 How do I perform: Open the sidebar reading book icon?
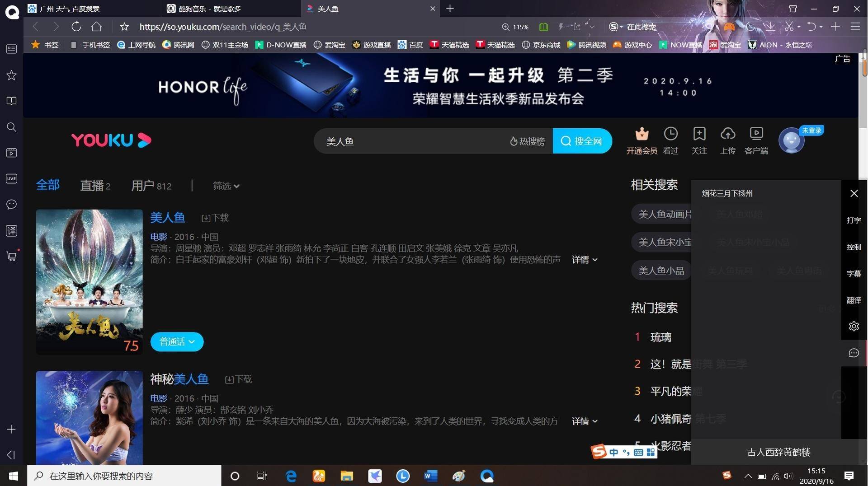tap(11, 101)
